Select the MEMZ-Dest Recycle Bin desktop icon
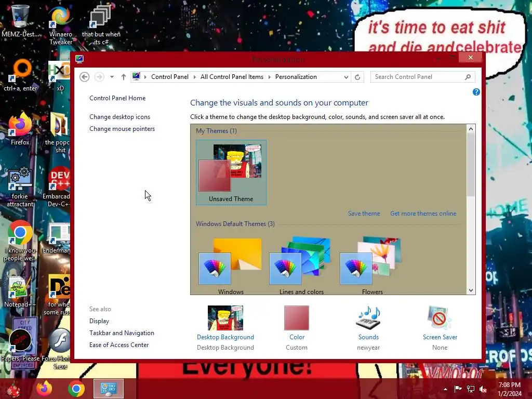Image resolution: width=532 pixels, height=399 pixels. click(20, 21)
